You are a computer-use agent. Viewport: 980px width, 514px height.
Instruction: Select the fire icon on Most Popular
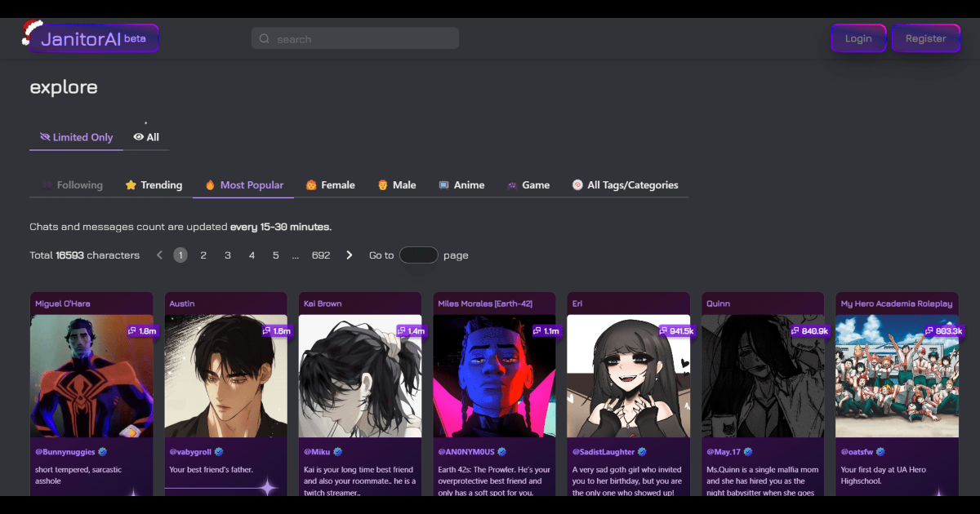[212, 184]
